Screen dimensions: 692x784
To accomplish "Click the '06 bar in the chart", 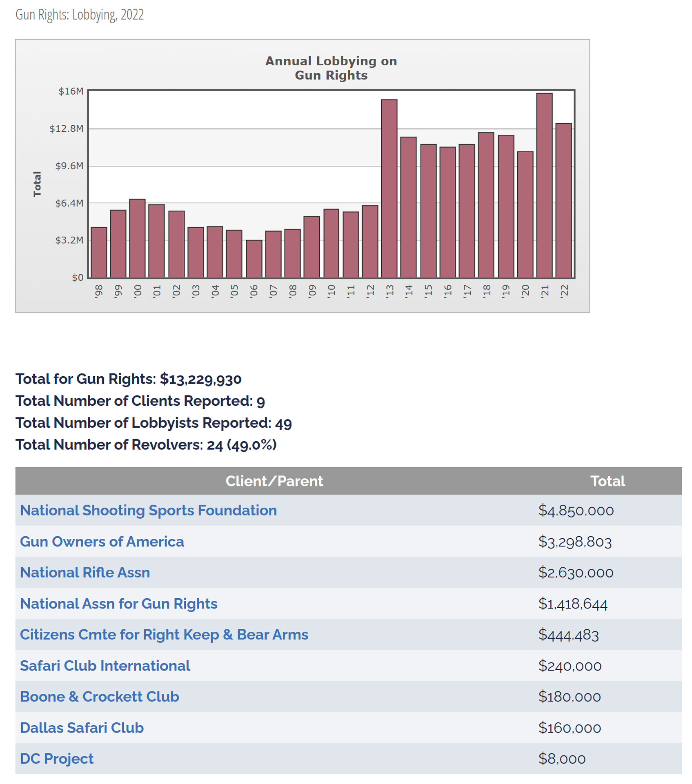I will tap(254, 259).
